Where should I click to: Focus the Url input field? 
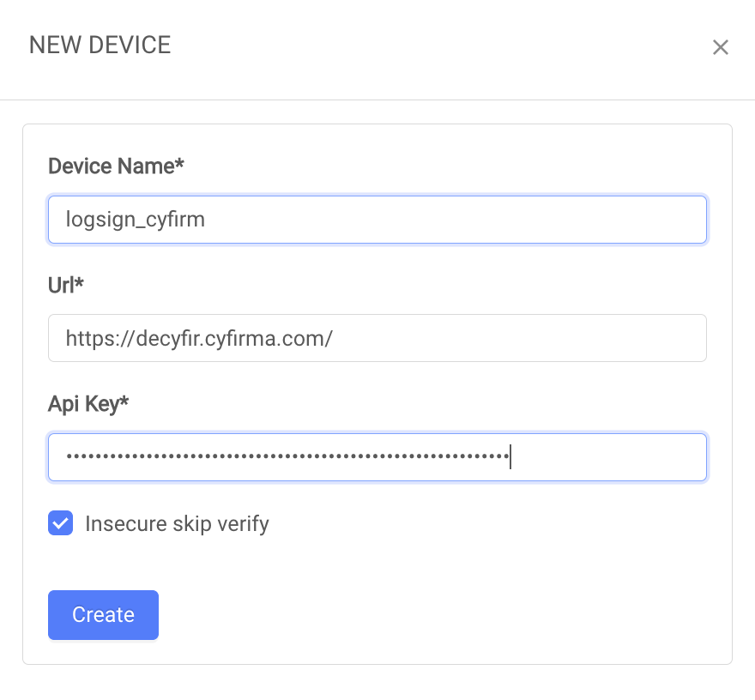(x=377, y=338)
